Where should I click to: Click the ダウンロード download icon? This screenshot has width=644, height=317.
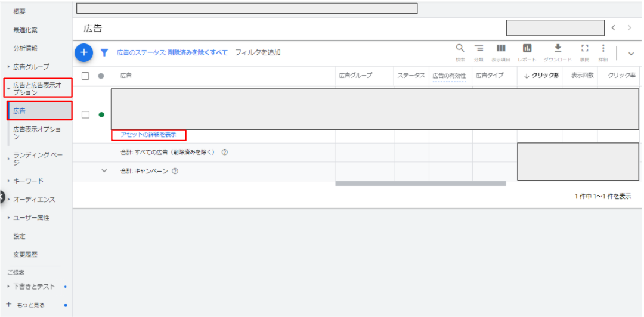[558, 50]
